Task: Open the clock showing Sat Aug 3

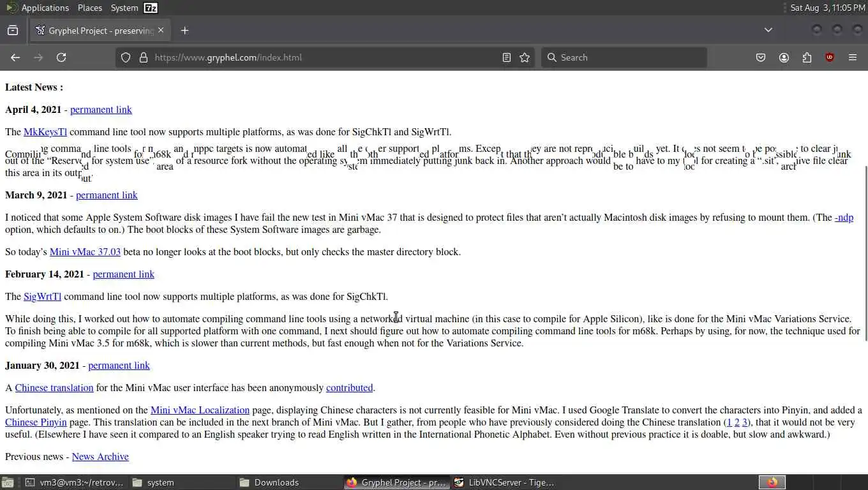Action: pos(827,8)
